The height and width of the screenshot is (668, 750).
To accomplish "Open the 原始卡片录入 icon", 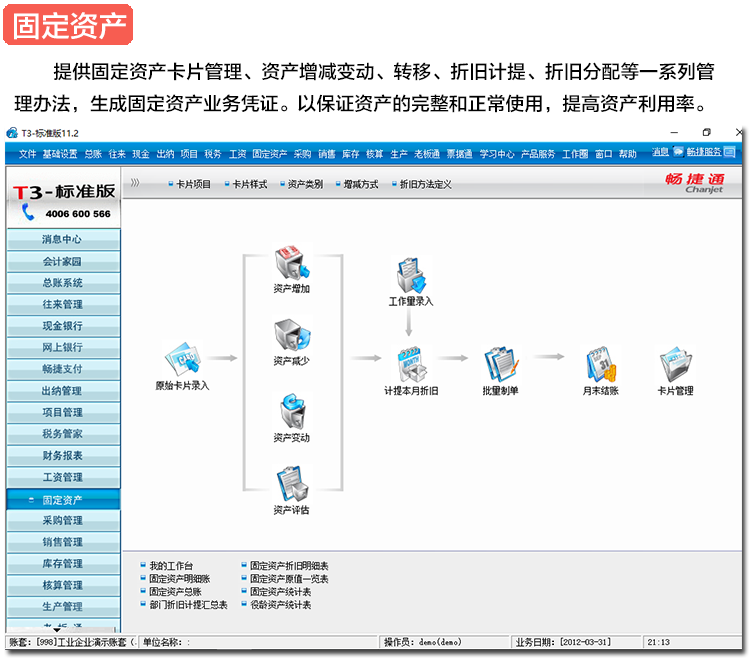I will click(x=182, y=359).
